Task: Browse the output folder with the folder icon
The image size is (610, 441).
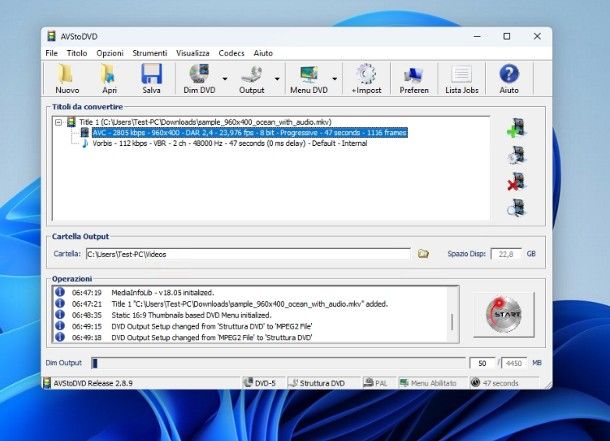Action: tap(423, 254)
